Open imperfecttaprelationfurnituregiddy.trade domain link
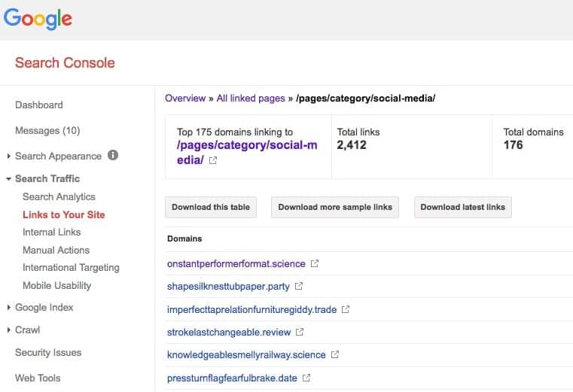 click(251, 310)
